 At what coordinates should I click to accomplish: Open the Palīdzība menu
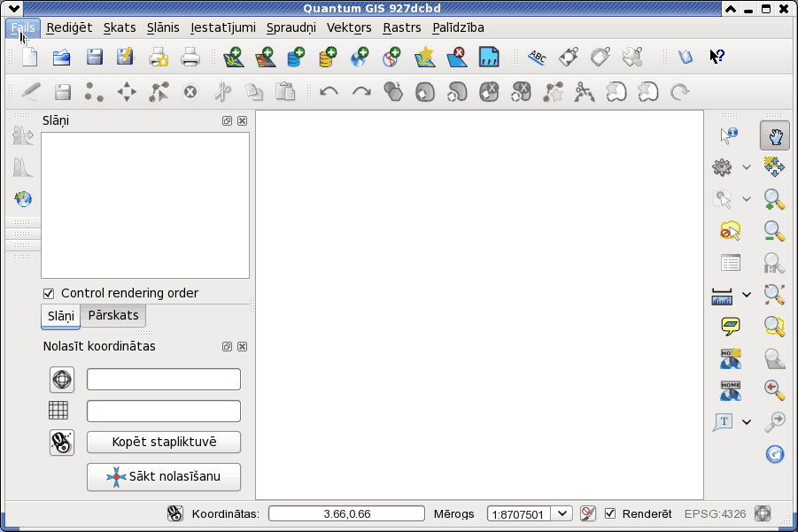pyautogui.click(x=458, y=27)
